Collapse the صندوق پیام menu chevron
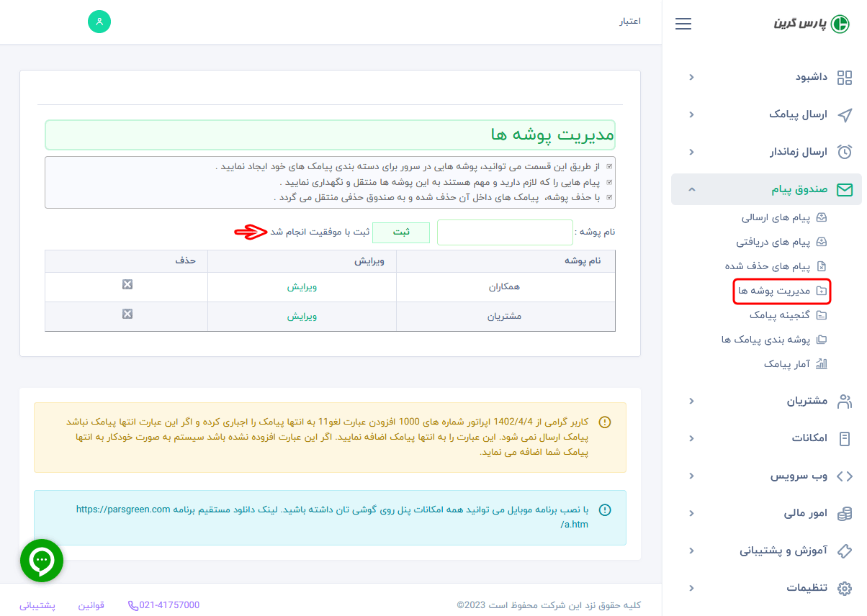 point(691,190)
